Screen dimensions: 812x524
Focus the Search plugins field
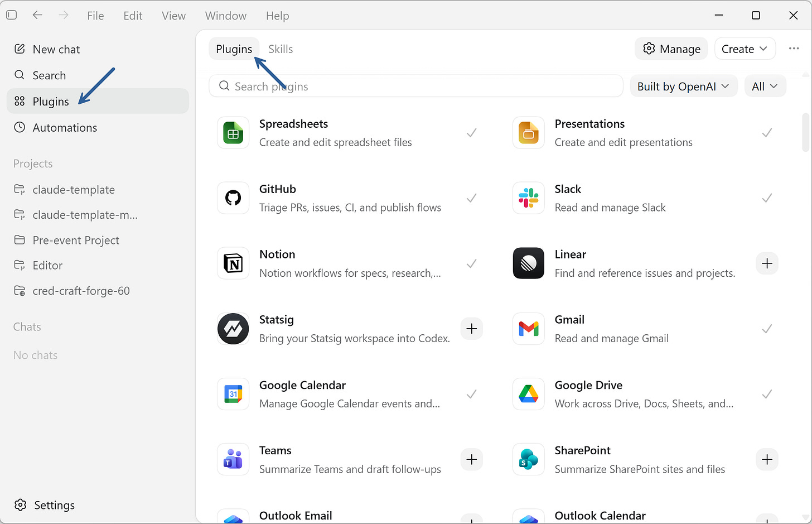point(416,86)
